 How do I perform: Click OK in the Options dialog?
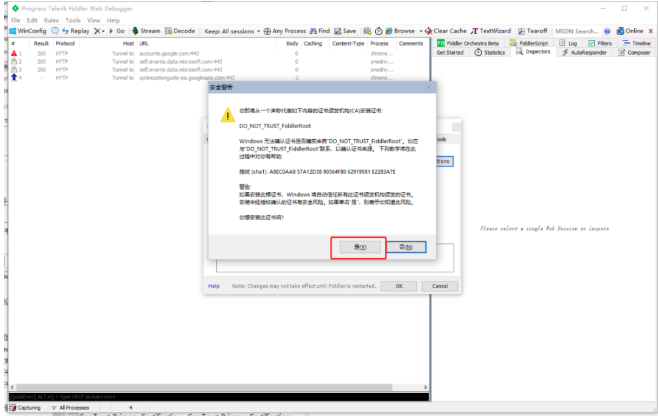tap(399, 286)
